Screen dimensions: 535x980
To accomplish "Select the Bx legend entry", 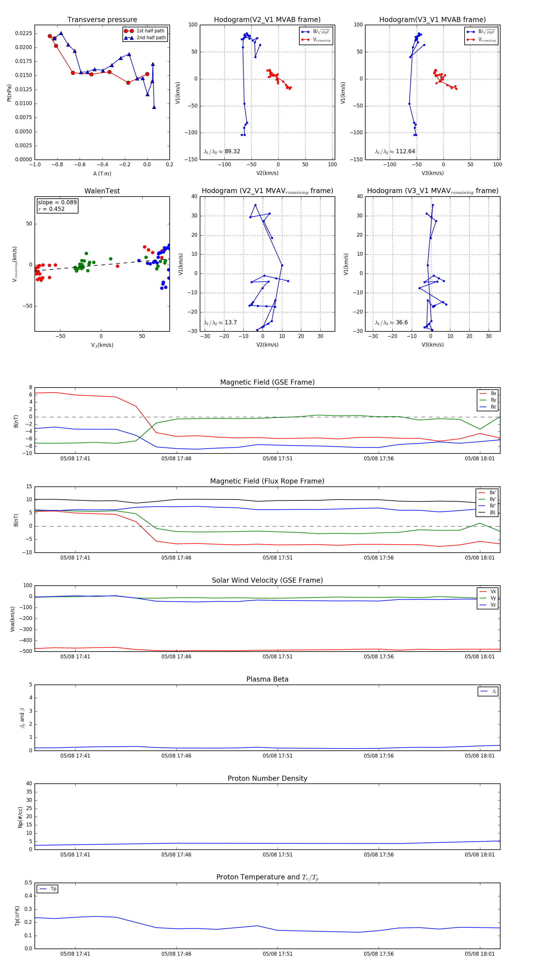I will 488,393.
